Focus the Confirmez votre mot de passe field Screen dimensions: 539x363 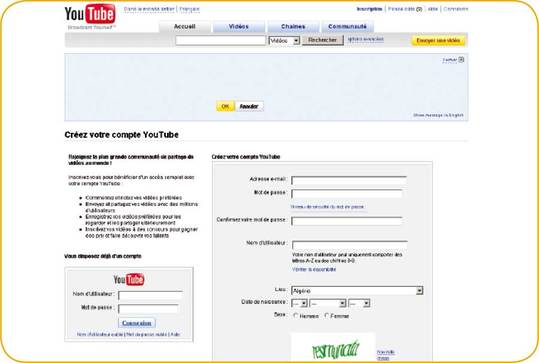(347, 221)
